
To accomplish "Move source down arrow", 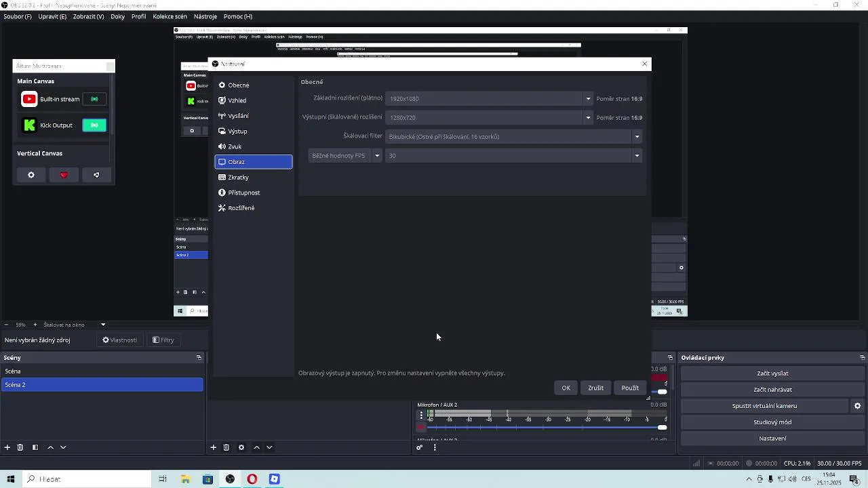I will tap(269, 447).
